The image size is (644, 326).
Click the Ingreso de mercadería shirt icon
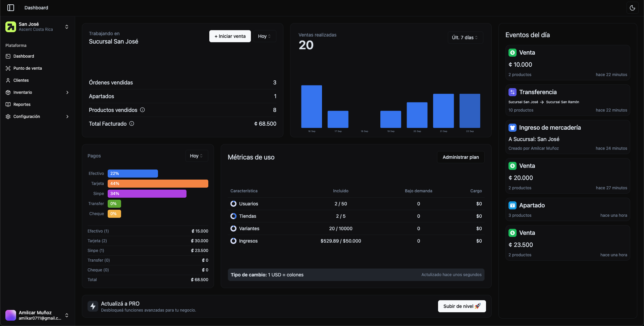[512, 128]
